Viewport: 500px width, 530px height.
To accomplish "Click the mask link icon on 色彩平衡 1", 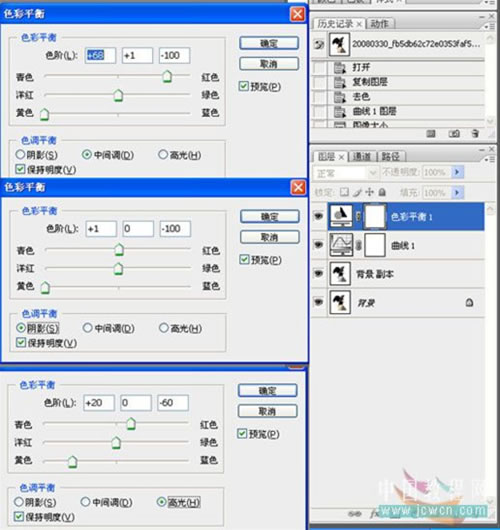I will tap(358, 216).
